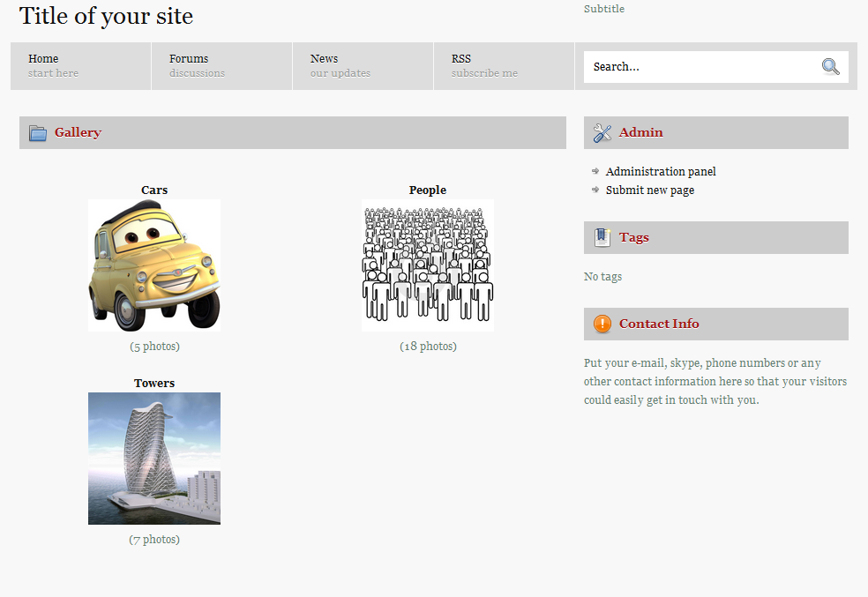Image resolution: width=868 pixels, height=597 pixels.
Task: Click the crowd of people thumbnail
Action: (428, 265)
